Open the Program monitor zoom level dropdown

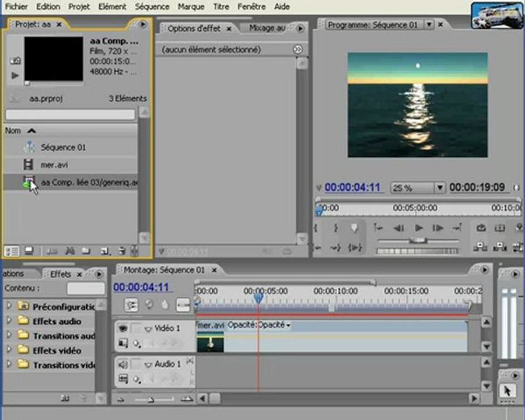(440, 188)
